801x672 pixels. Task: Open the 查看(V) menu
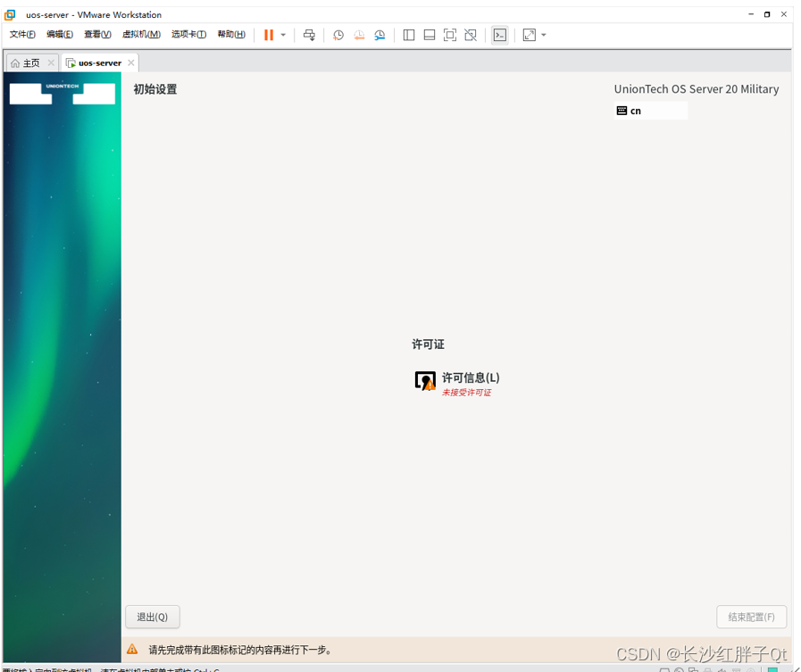[97, 34]
